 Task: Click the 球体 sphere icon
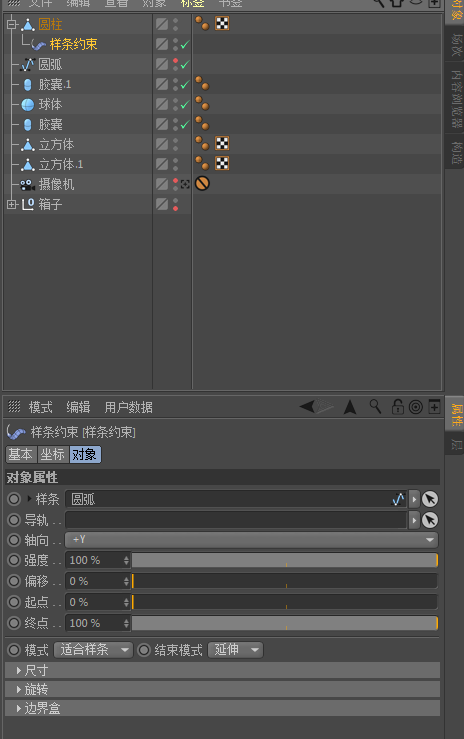[28, 105]
